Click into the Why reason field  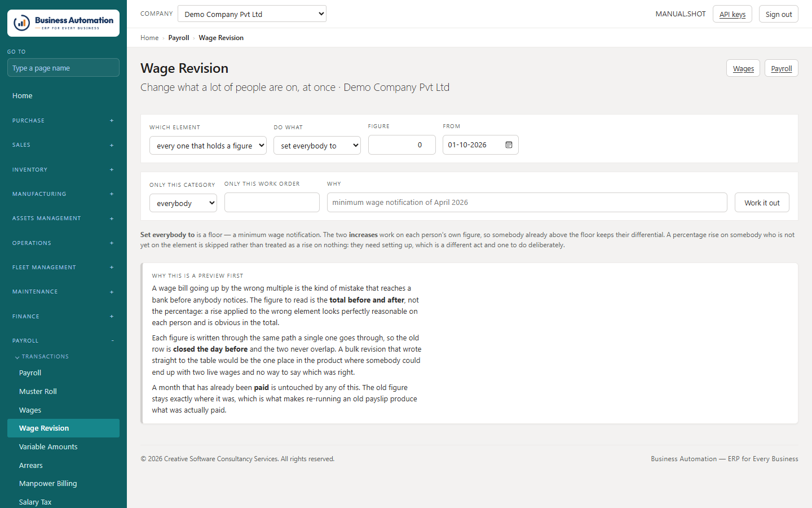[527, 203]
